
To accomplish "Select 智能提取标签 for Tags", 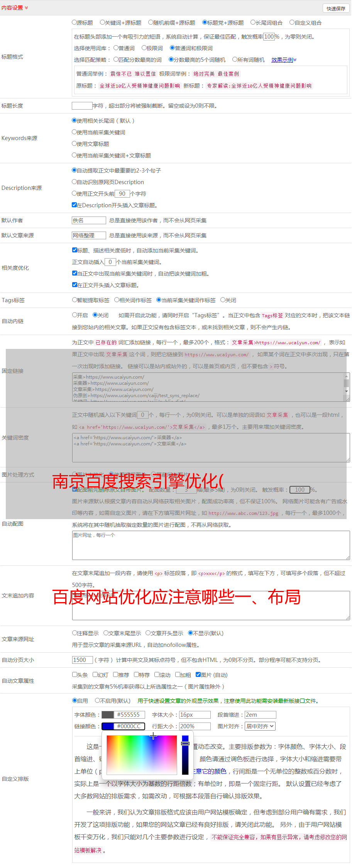I will [x=74, y=300].
